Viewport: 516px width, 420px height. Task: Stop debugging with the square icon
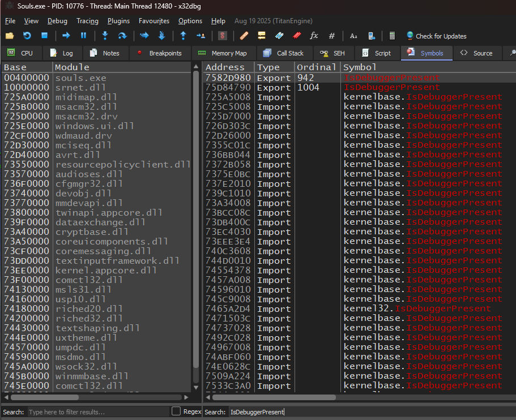(x=44, y=36)
